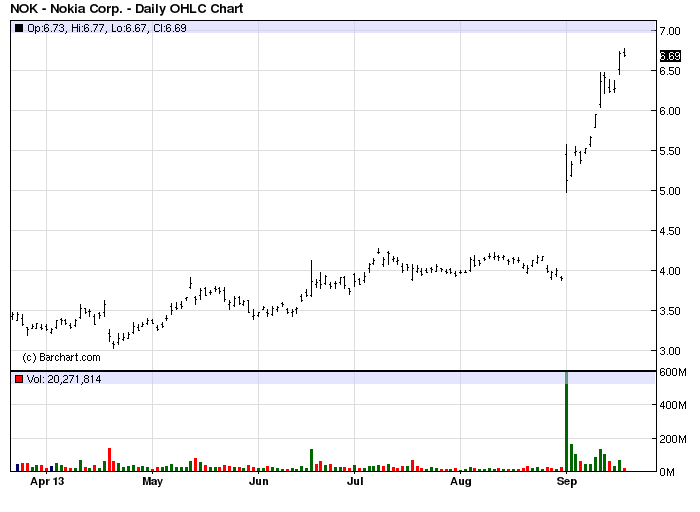This screenshot has height=512, width=700.
Task: Click the 200M volume axis label
Action: click(673, 439)
